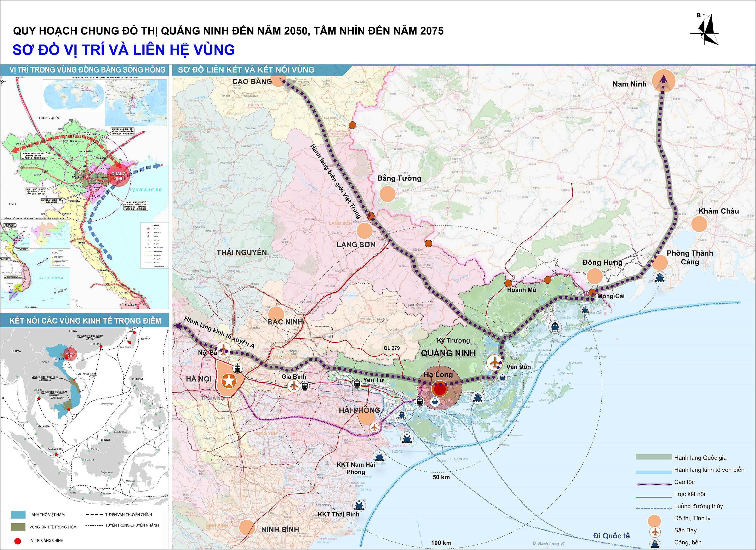
Task: Click the Cao tốc dashed line legend sample
Action: click(654, 484)
